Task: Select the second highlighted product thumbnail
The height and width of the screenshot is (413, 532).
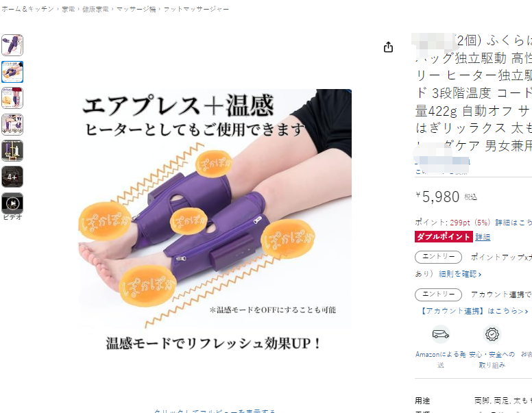Action: click(12, 72)
